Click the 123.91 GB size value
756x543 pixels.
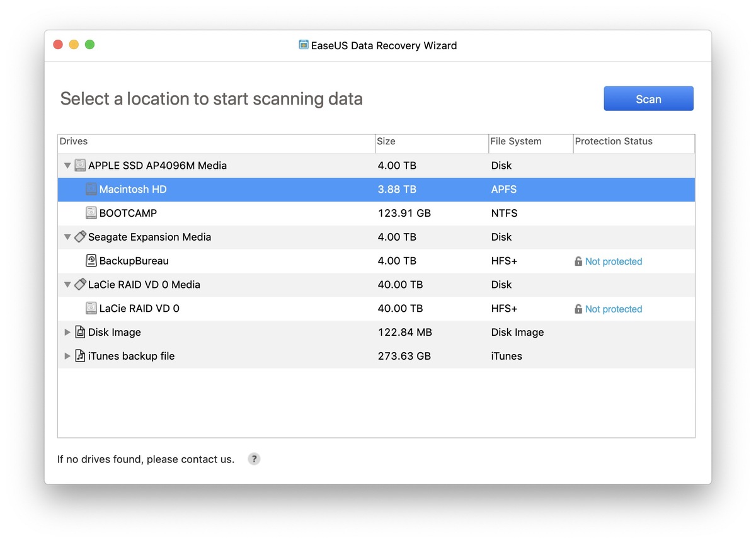[x=404, y=213]
